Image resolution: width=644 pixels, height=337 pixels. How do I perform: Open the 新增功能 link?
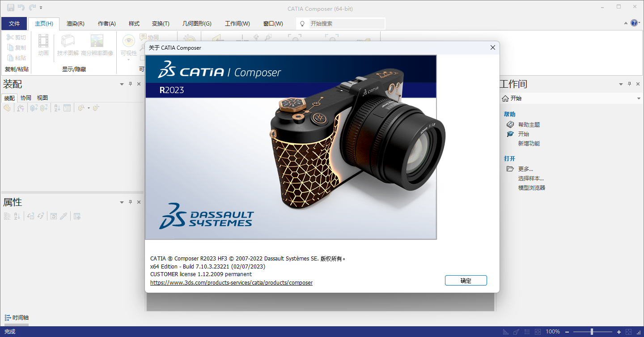(x=529, y=143)
